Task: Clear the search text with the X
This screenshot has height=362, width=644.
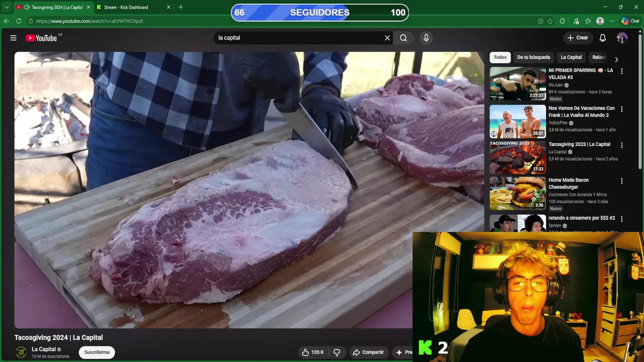Action: pyautogui.click(x=387, y=38)
